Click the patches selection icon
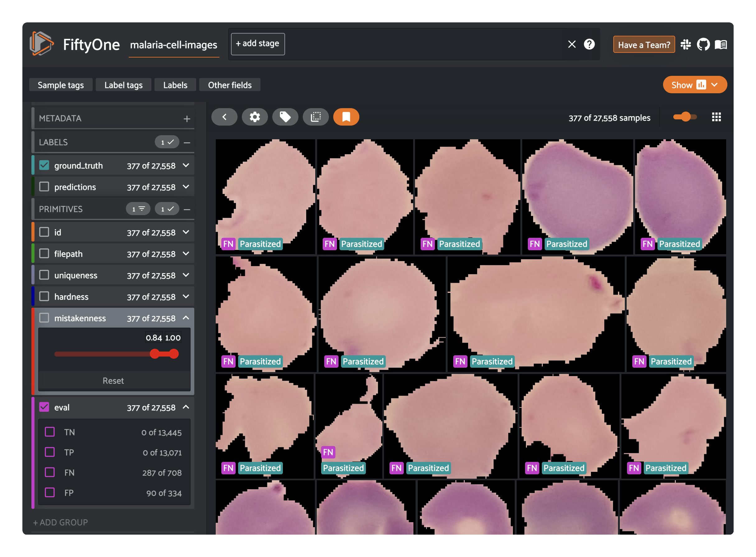The height and width of the screenshot is (557, 756). tap(316, 117)
